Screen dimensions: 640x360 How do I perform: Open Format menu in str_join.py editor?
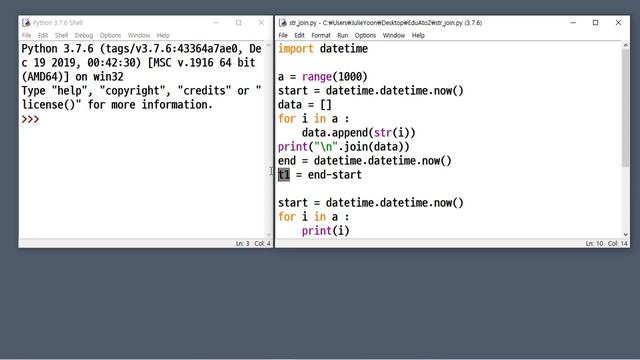tap(321, 36)
